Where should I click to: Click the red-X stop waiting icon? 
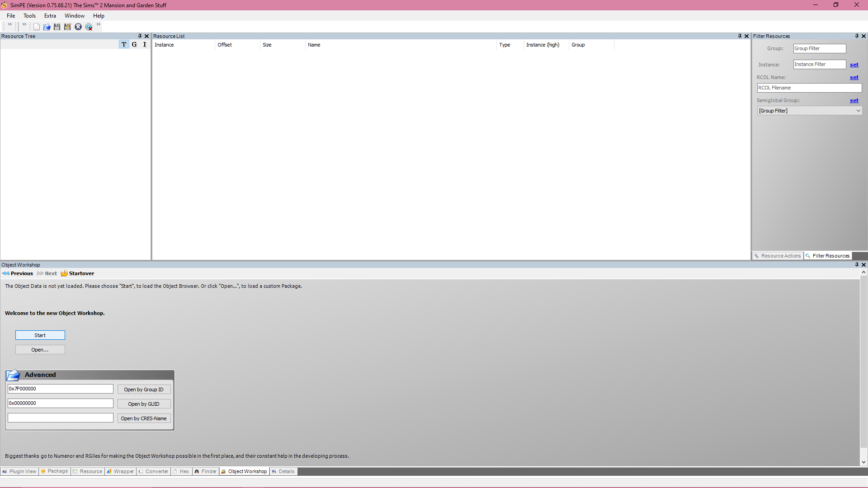point(89,27)
